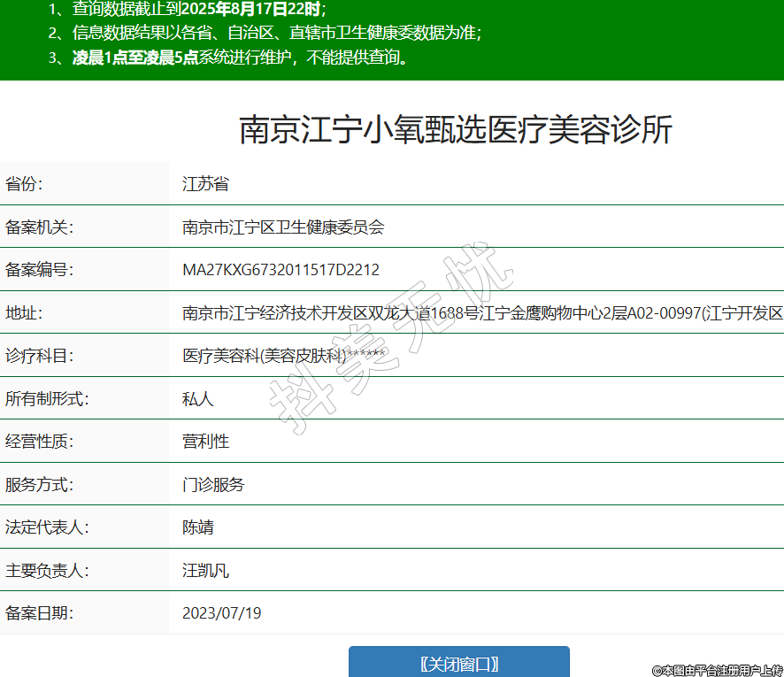Click the 法定代表人 name 陈靖

tap(198, 527)
